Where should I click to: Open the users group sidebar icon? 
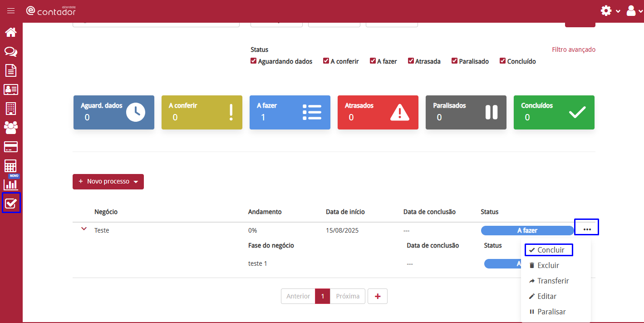coord(11,128)
